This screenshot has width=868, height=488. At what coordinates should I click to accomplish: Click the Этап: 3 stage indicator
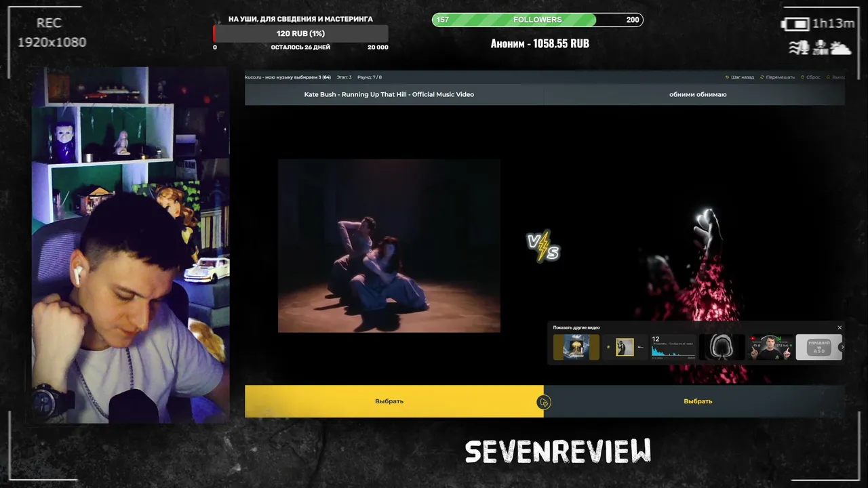click(x=344, y=77)
